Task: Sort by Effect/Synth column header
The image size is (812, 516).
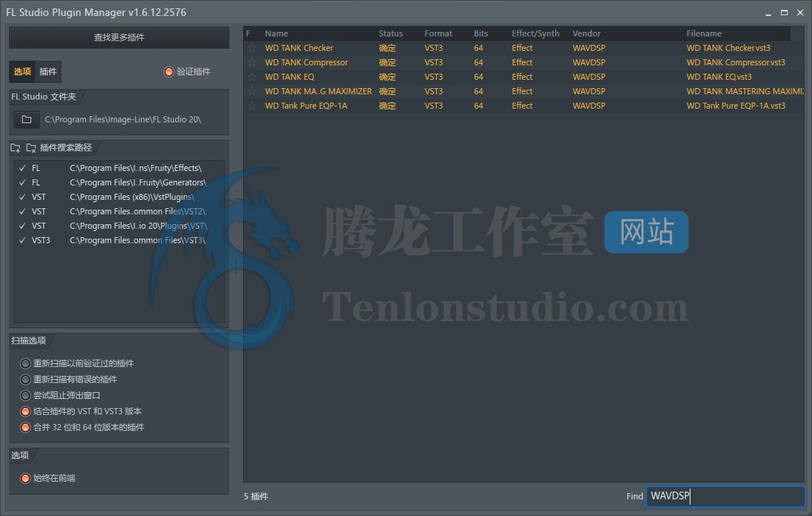Action: point(536,33)
